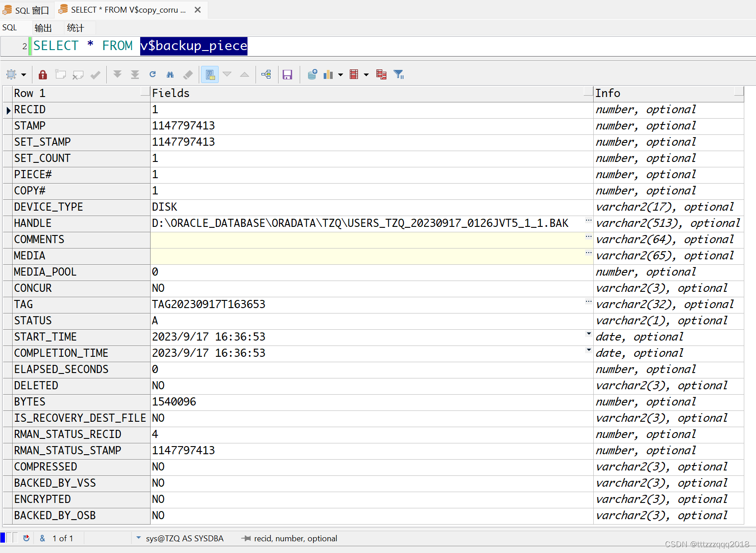Click the Fields column header
The height and width of the screenshot is (553, 756).
(x=372, y=93)
